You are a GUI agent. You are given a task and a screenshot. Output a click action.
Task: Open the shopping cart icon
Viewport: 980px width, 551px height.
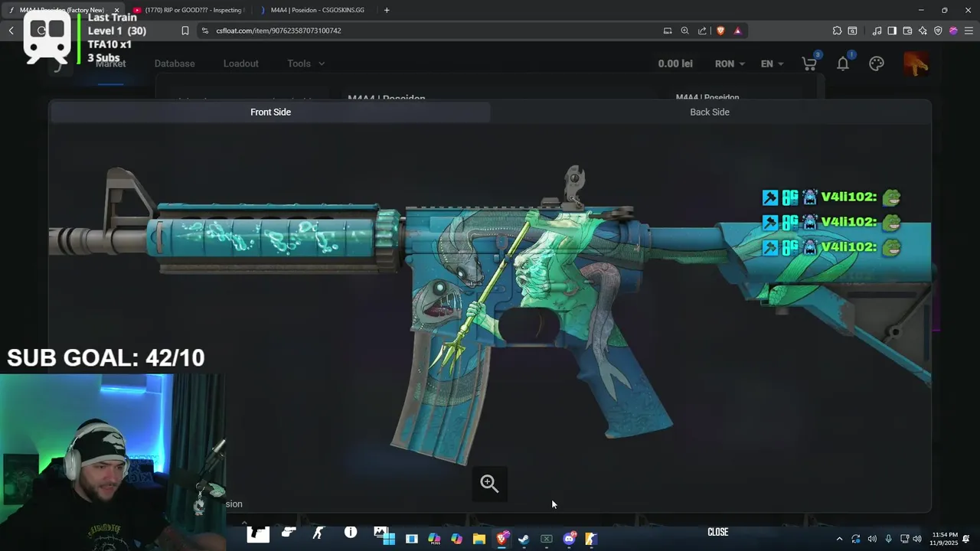pos(809,64)
